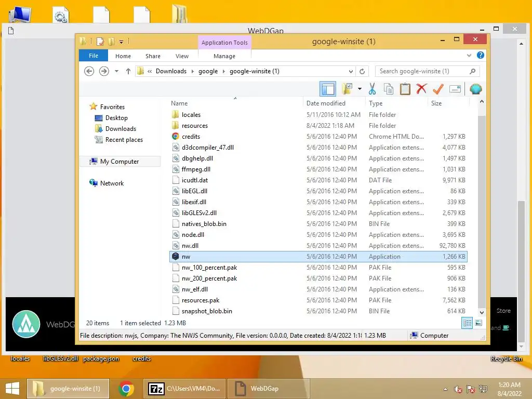Open recent locations dropdown arrow

[x=116, y=71]
